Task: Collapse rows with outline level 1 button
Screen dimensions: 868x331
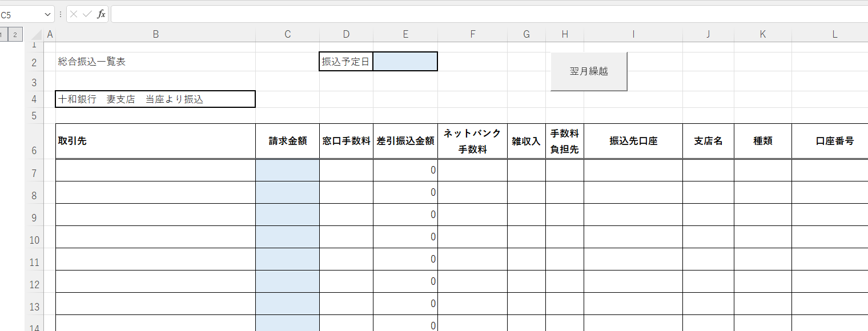Action: (x=2, y=35)
